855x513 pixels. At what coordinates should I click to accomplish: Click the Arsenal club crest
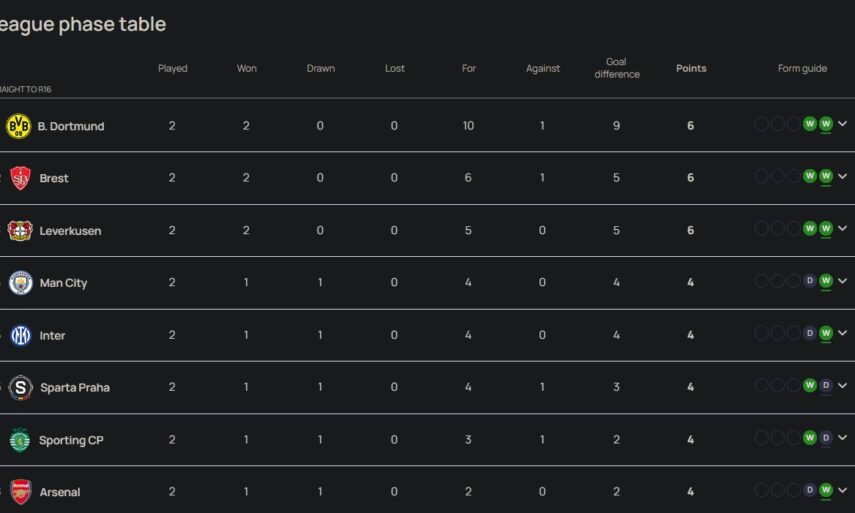20,492
